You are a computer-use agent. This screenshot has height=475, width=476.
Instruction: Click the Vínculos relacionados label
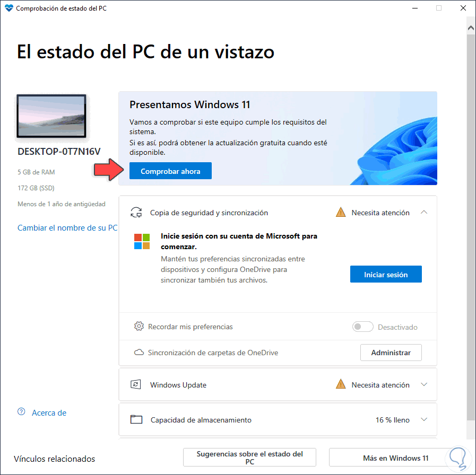(54, 459)
